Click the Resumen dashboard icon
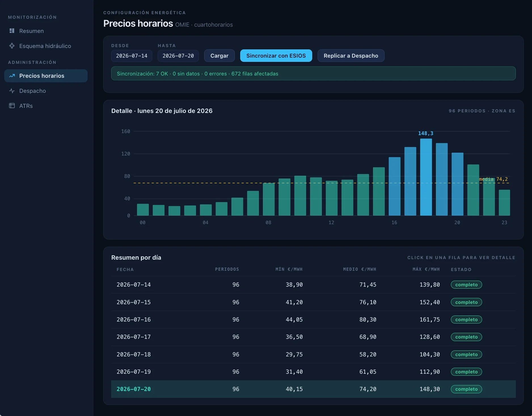 click(x=12, y=31)
